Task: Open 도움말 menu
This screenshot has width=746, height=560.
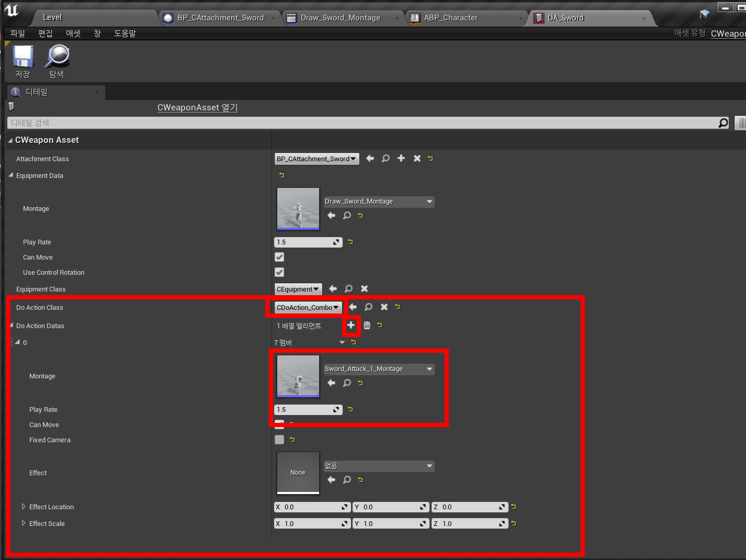Action: (x=125, y=33)
